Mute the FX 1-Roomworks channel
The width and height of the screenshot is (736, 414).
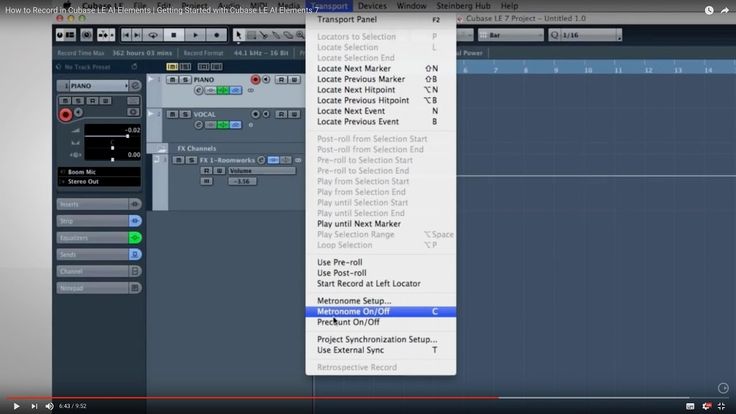pos(178,161)
